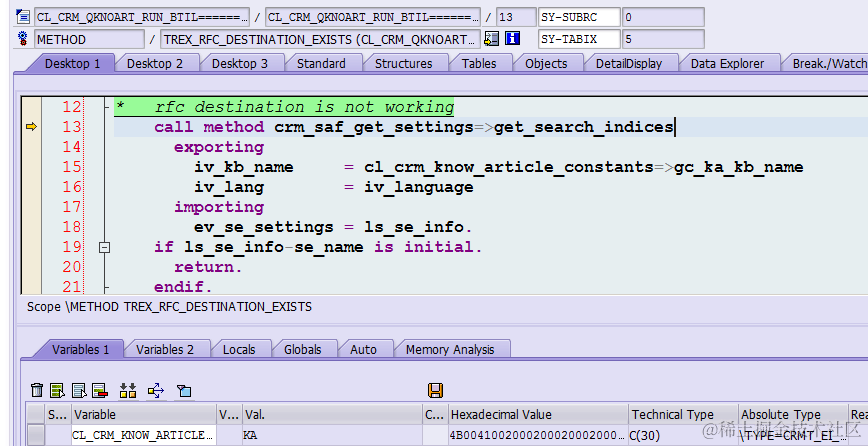Click the Technical Type column header

click(683, 414)
